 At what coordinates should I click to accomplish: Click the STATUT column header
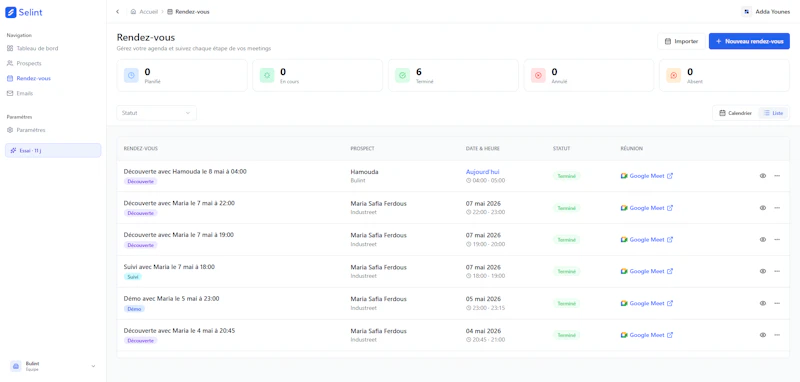point(561,148)
